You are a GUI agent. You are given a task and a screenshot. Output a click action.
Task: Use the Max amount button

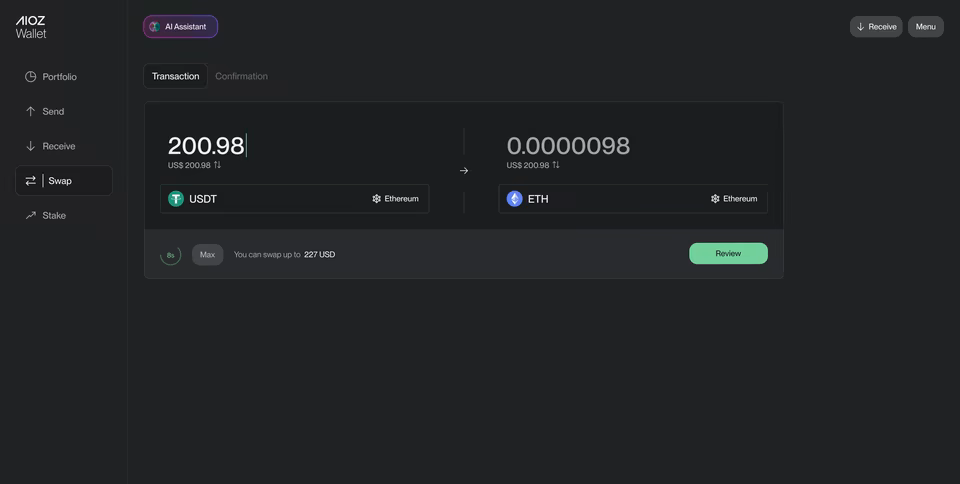pos(208,255)
